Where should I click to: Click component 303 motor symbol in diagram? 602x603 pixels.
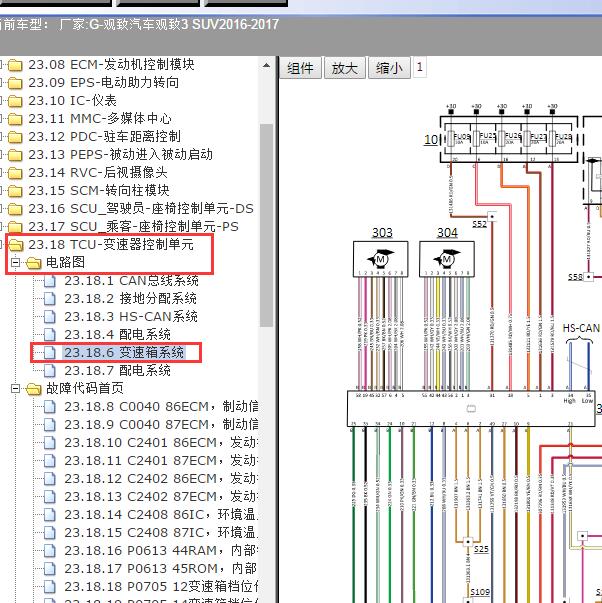coord(380,259)
